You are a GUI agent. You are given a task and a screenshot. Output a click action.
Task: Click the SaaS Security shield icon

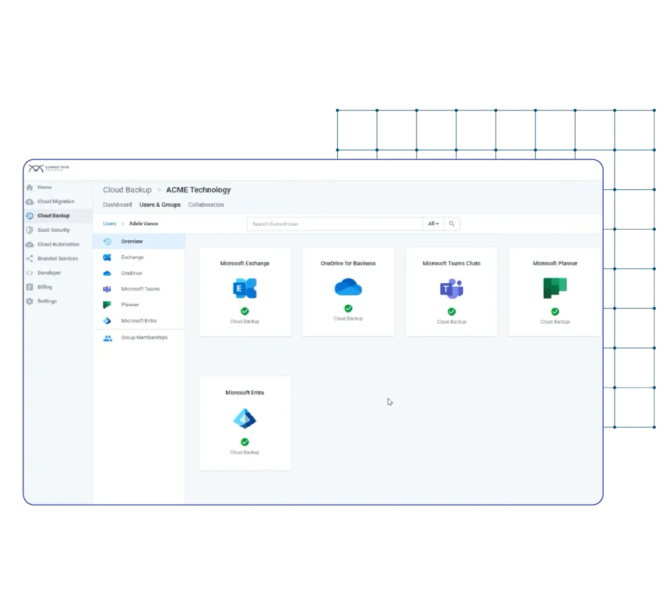pos(30,230)
